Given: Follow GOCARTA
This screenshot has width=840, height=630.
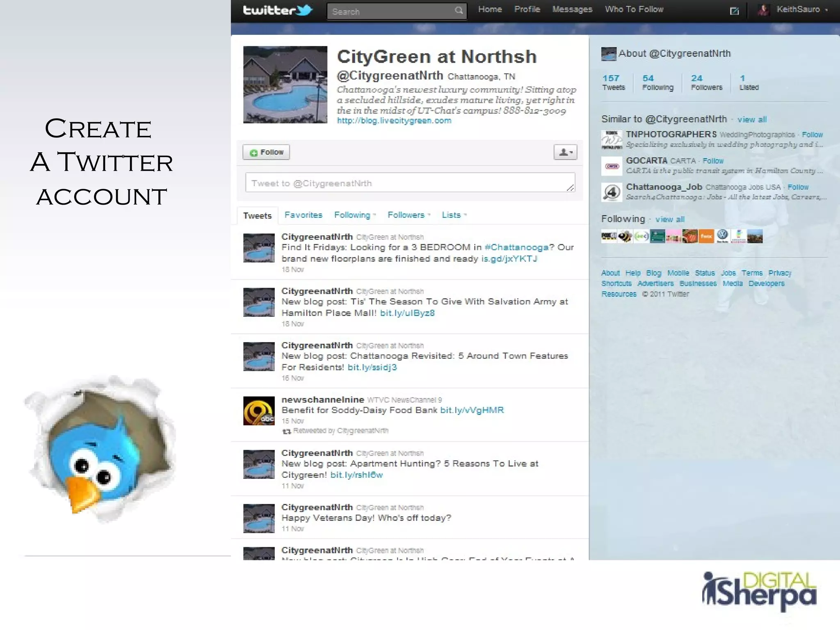Looking at the screenshot, I should pyautogui.click(x=713, y=161).
